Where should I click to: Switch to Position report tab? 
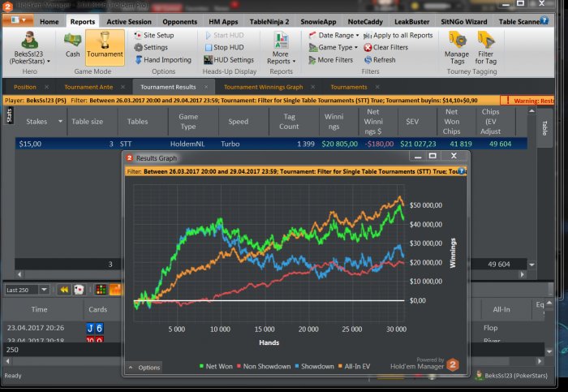pyautogui.click(x=25, y=87)
